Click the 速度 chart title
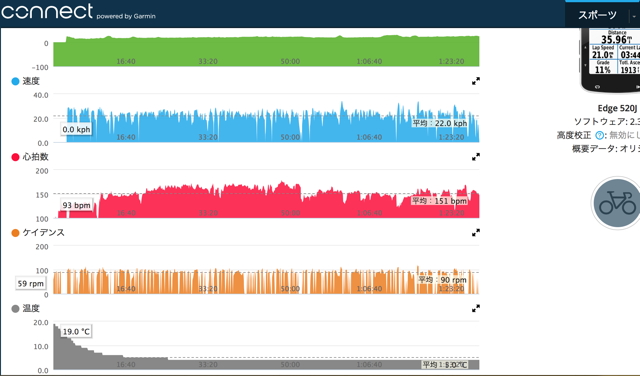The height and width of the screenshot is (376, 640). pyautogui.click(x=31, y=81)
